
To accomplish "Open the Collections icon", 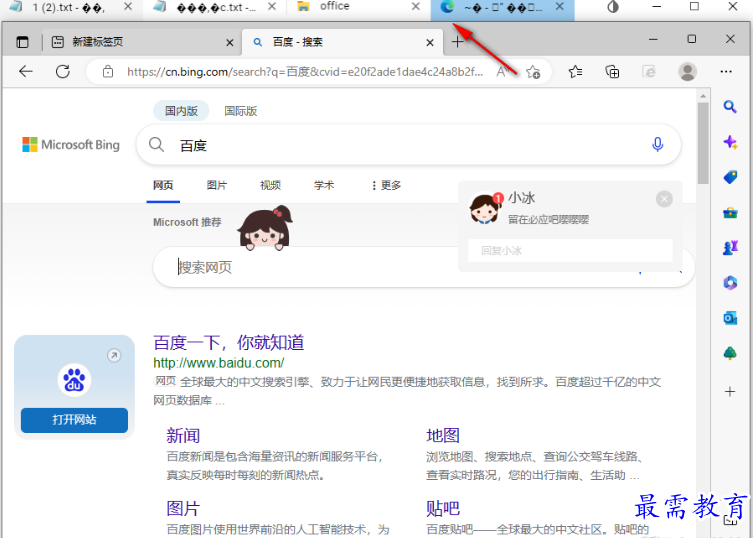I will point(612,72).
